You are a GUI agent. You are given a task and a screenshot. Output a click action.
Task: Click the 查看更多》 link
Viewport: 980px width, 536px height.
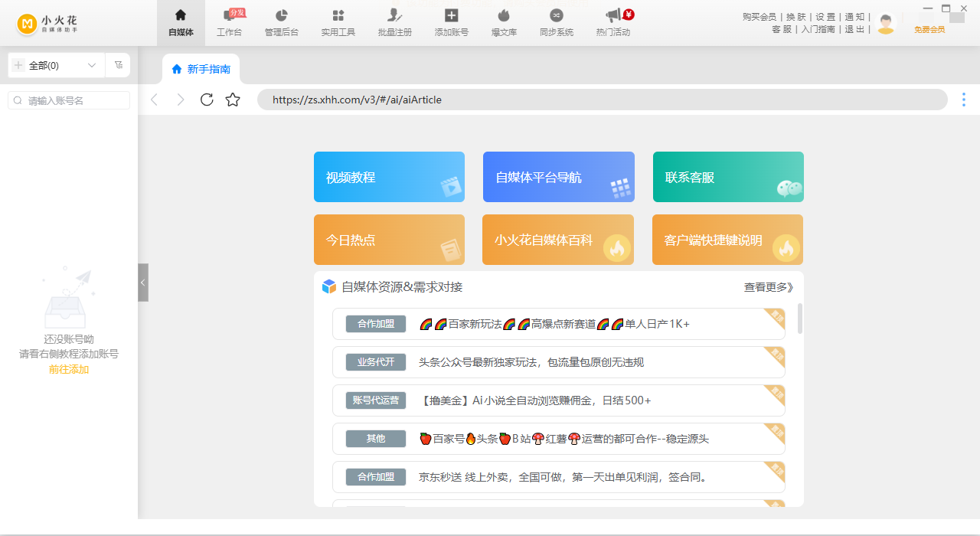769,287
